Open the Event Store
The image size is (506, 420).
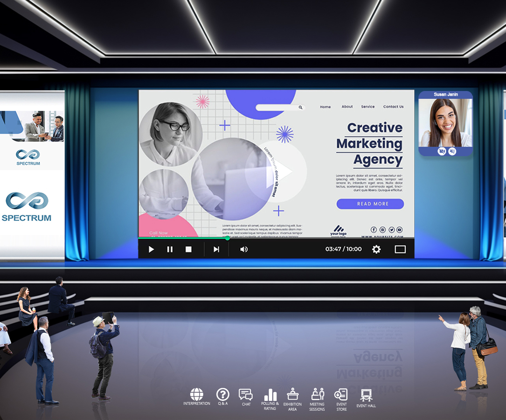[341, 395]
